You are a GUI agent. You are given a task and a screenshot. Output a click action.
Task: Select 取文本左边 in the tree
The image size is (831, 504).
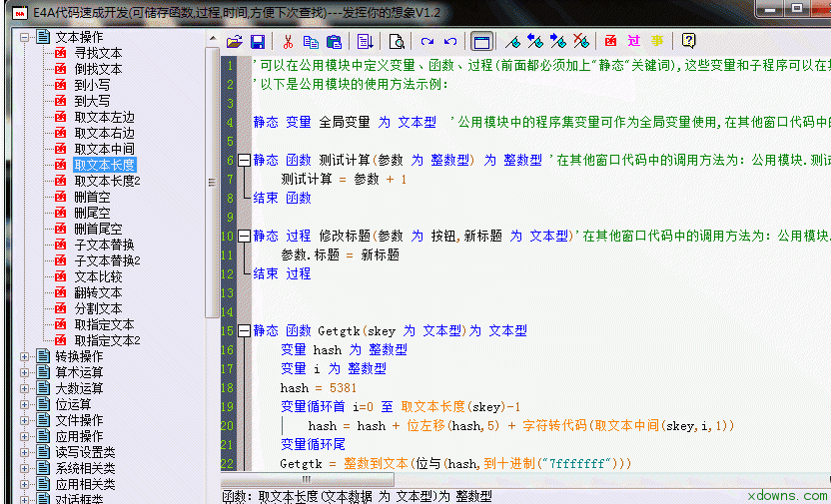105,117
